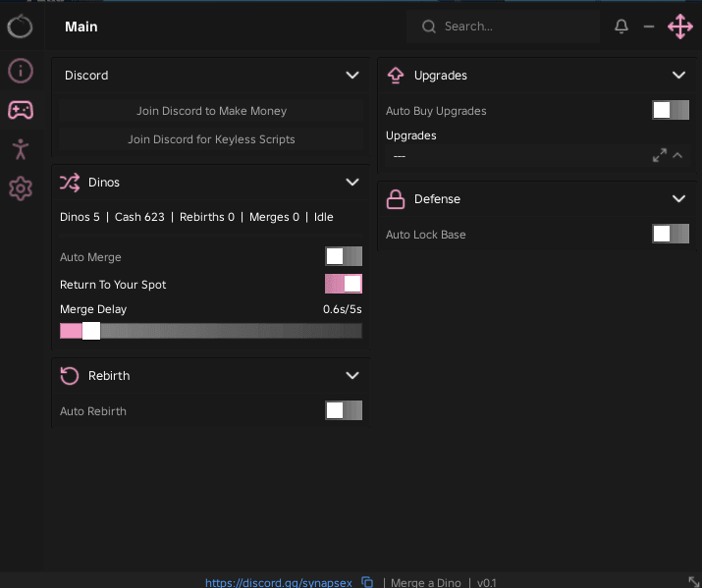The image size is (702, 588).
Task: Collapse the Rebirth section chevron
Action: click(x=352, y=375)
